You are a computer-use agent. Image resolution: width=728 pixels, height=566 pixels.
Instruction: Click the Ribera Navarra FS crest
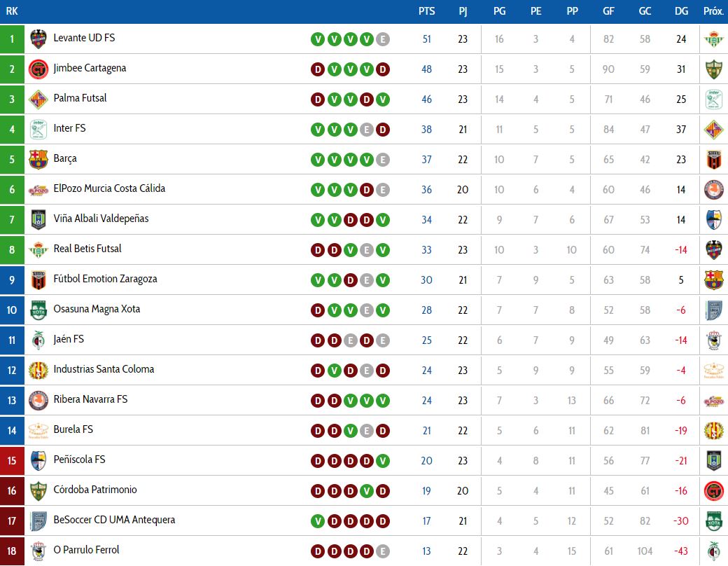(x=38, y=401)
